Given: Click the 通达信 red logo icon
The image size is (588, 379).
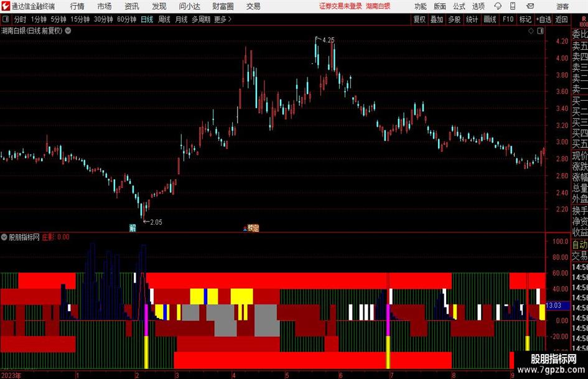Looking at the screenshot, I should tap(6, 6).
